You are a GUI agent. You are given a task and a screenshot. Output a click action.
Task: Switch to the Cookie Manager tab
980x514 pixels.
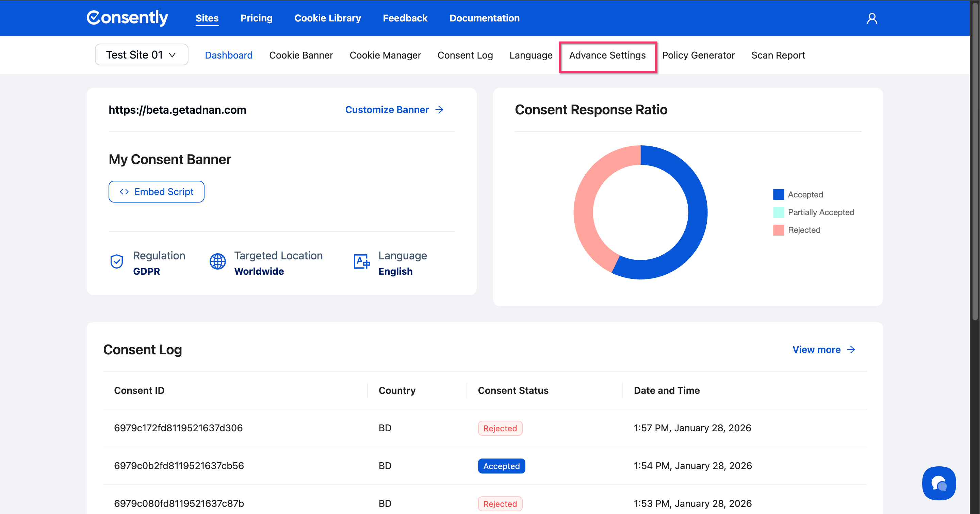(x=385, y=55)
